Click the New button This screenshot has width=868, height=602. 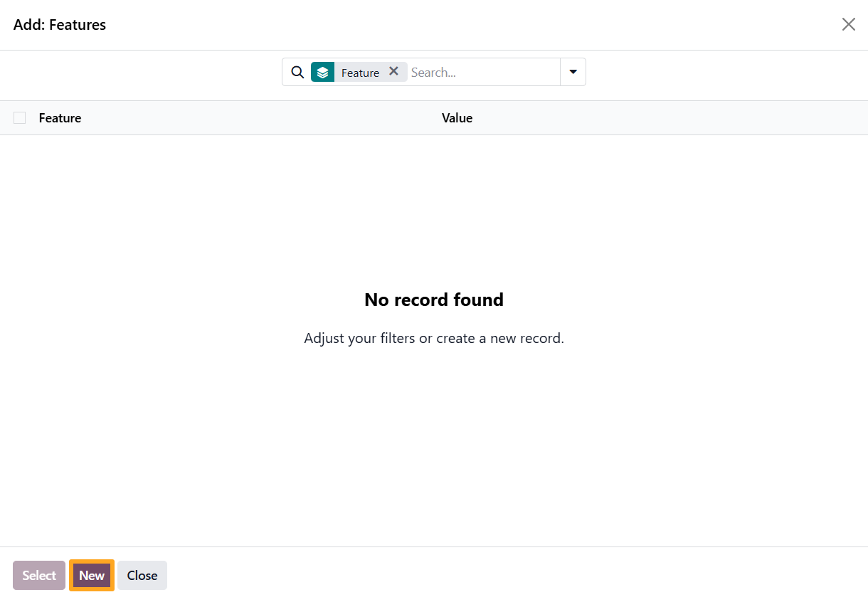(x=92, y=576)
